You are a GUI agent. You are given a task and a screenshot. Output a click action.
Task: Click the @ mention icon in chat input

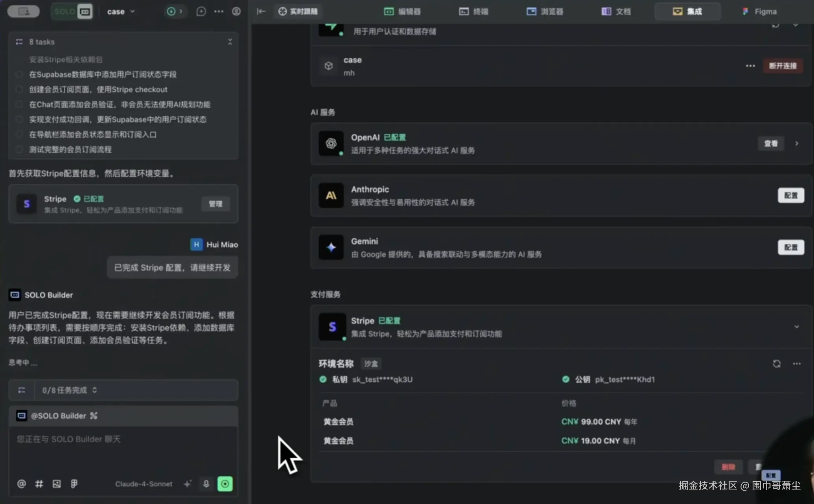tap(22, 484)
